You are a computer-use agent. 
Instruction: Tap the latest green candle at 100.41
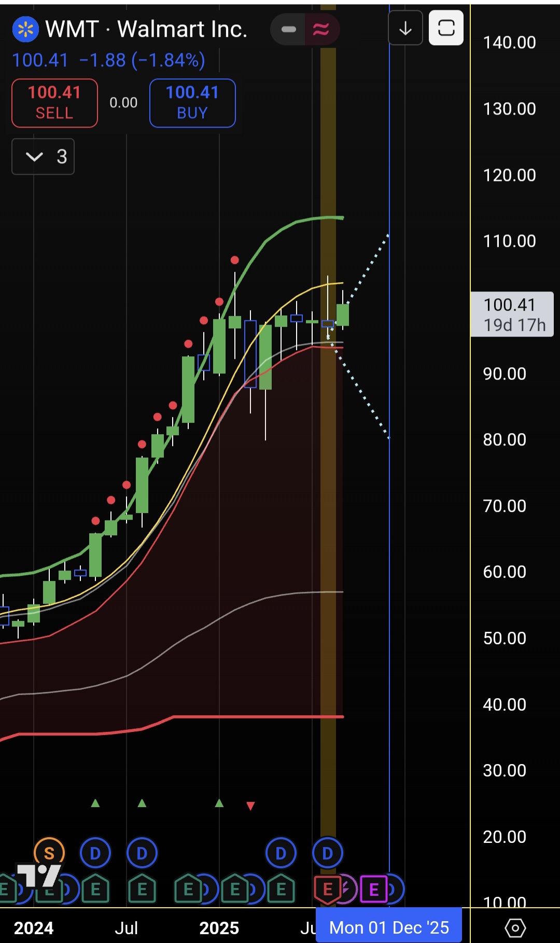coord(343,314)
